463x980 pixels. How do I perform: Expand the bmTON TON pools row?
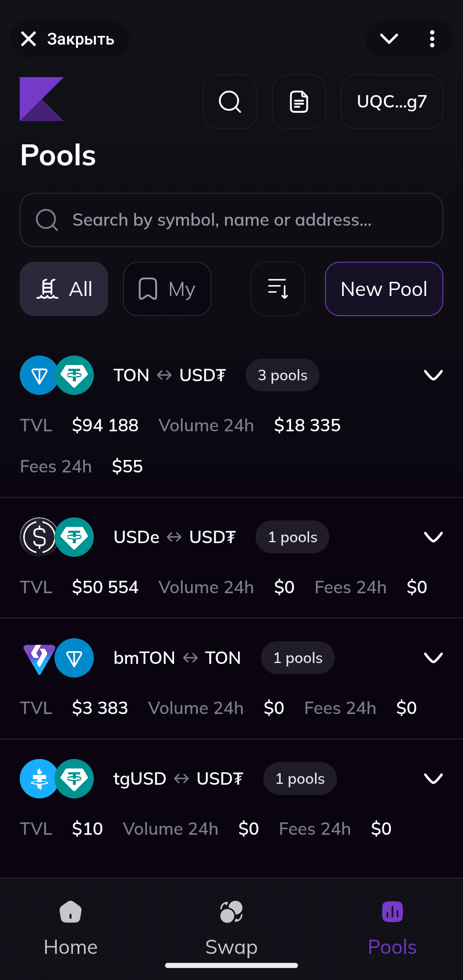coord(433,658)
